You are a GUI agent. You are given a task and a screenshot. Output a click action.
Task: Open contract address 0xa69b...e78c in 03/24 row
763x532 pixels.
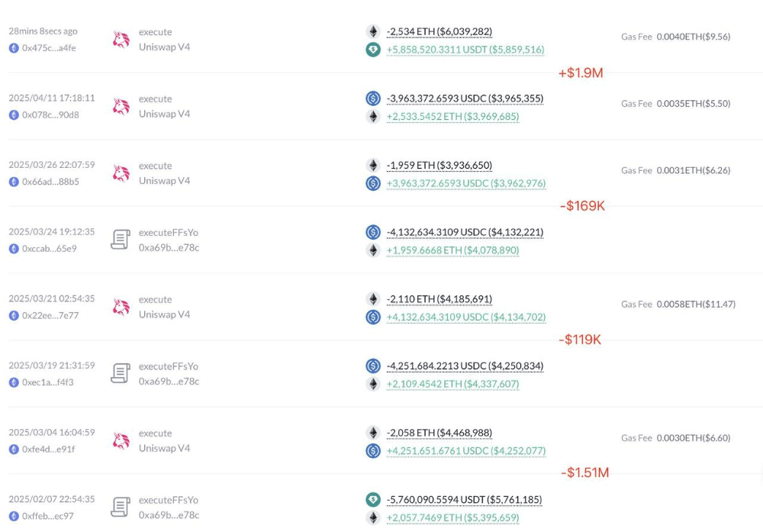click(x=169, y=248)
